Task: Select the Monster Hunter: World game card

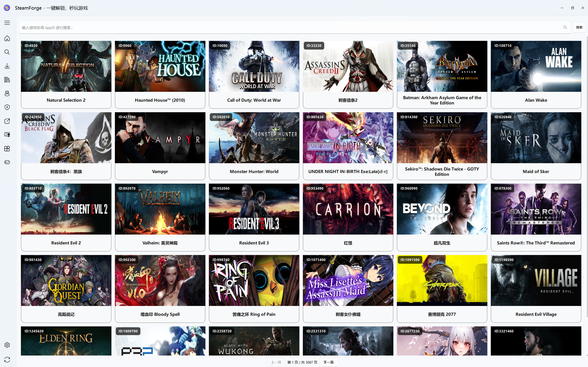Action: (x=254, y=146)
